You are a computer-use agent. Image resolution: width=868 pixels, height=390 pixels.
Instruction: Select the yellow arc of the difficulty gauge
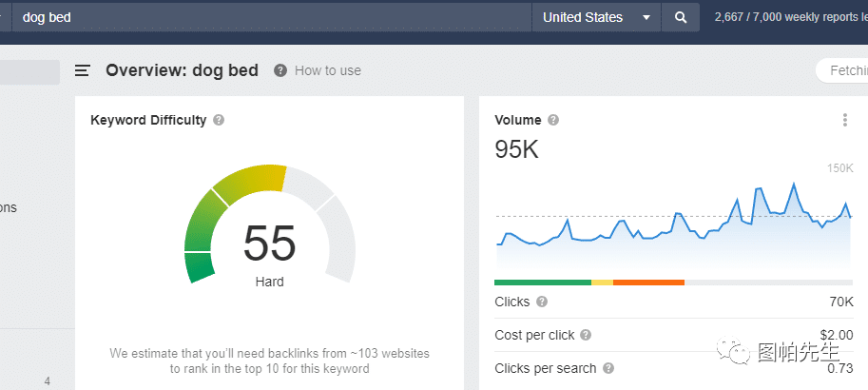point(249,181)
